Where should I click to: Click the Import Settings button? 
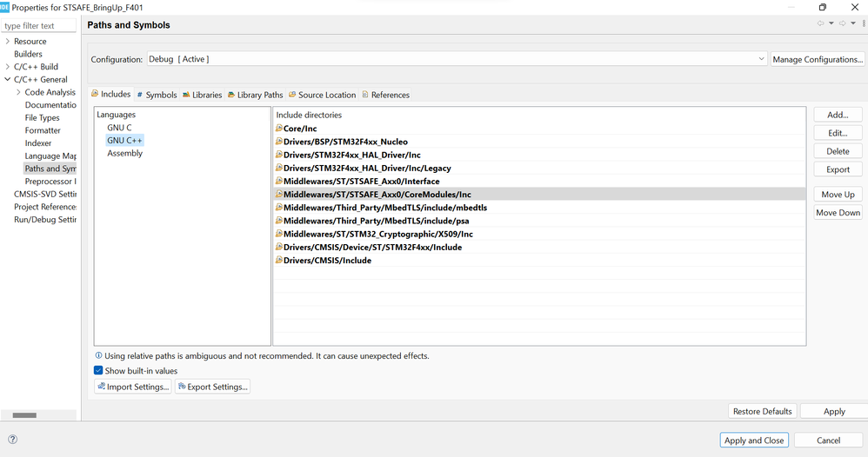click(133, 386)
